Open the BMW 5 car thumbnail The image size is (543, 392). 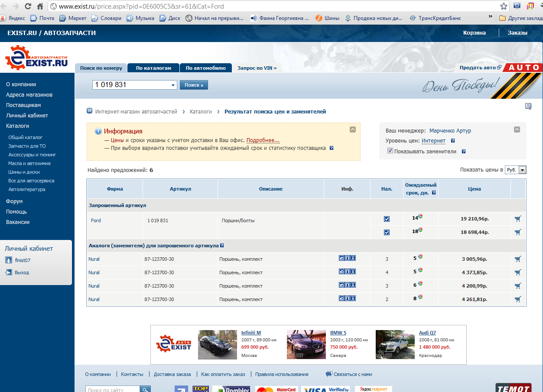click(x=306, y=345)
